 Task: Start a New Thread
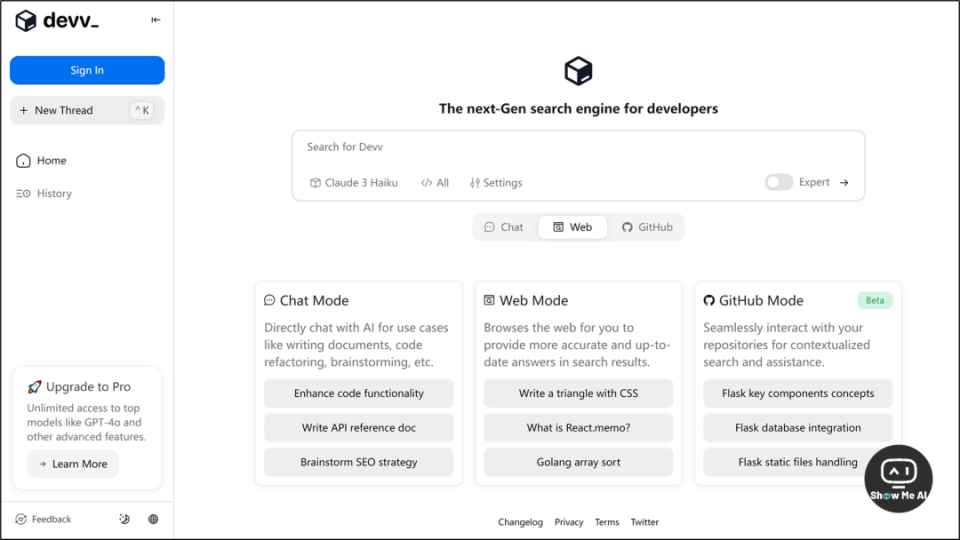click(87, 110)
